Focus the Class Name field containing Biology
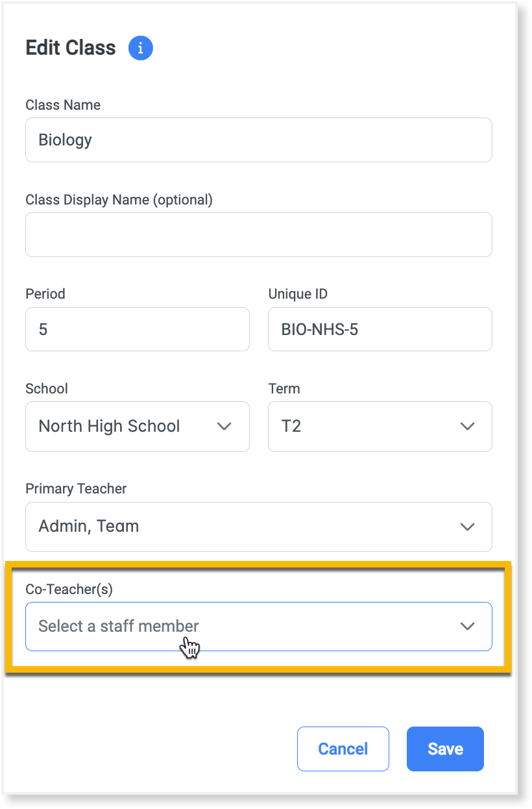The image size is (532, 809). (x=258, y=140)
